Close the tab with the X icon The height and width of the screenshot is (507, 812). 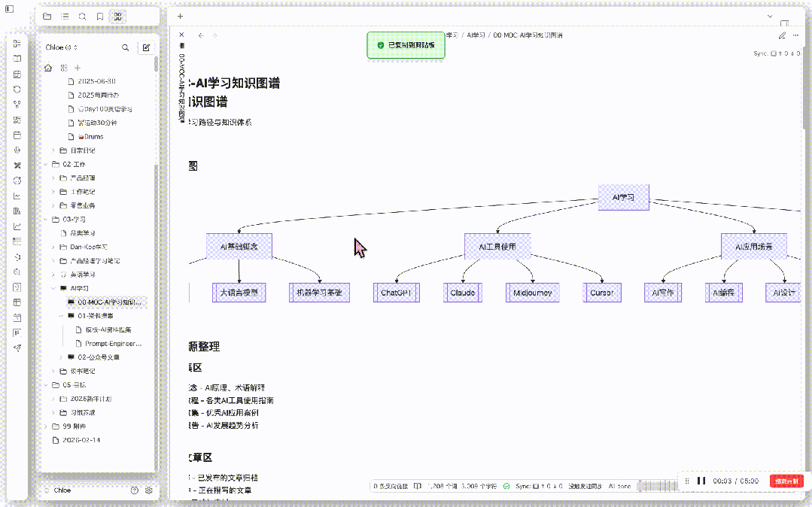(x=181, y=35)
